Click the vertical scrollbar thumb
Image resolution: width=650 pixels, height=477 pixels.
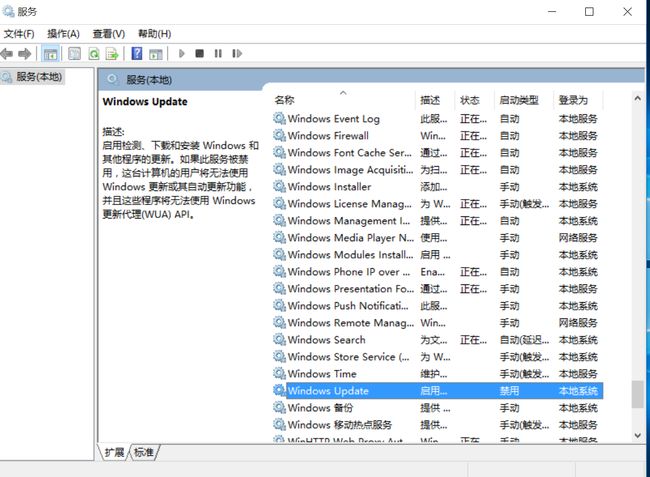[638, 395]
